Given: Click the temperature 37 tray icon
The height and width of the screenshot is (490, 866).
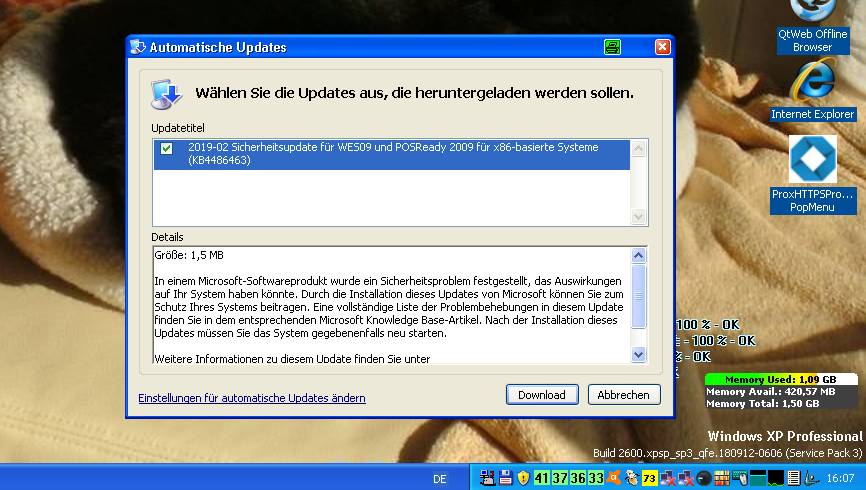Looking at the screenshot, I should [x=559, y=478].
